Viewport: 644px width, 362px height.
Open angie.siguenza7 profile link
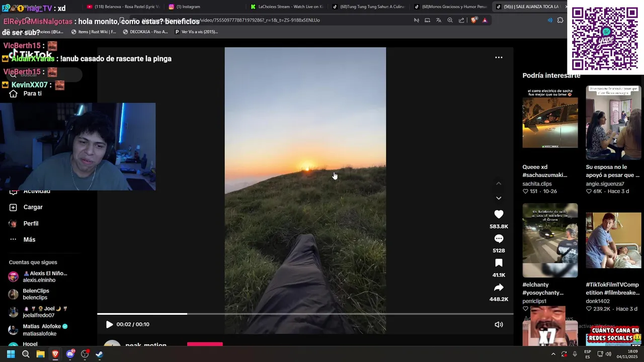tap(605, 184)
